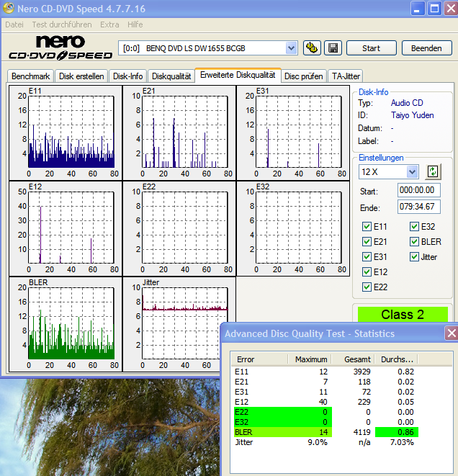Click the Ende time input field
Viewport: 458px width, 476px height.
(418, 207)
